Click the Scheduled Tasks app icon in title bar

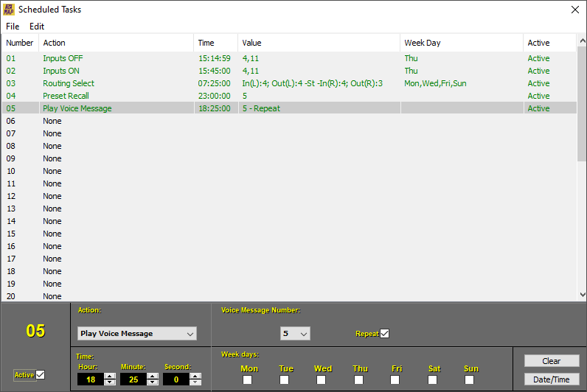[8, 10]
